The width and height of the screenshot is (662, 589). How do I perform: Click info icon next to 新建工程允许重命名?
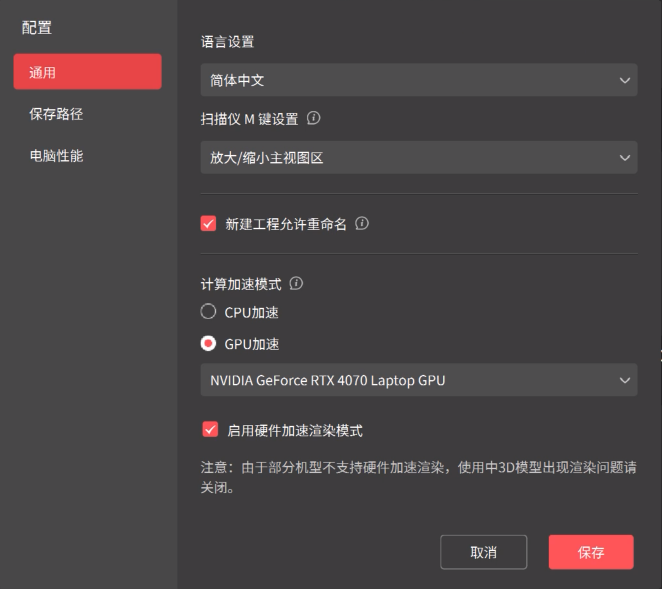pos(362,223)
